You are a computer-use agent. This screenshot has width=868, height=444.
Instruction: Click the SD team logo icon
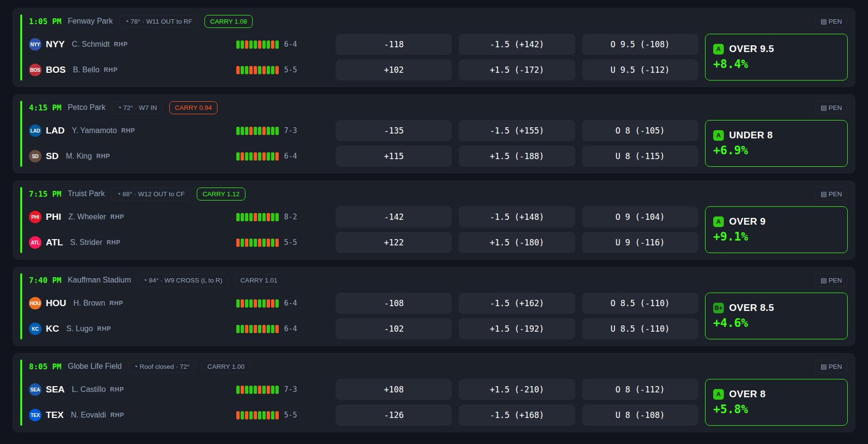(35, 156)
